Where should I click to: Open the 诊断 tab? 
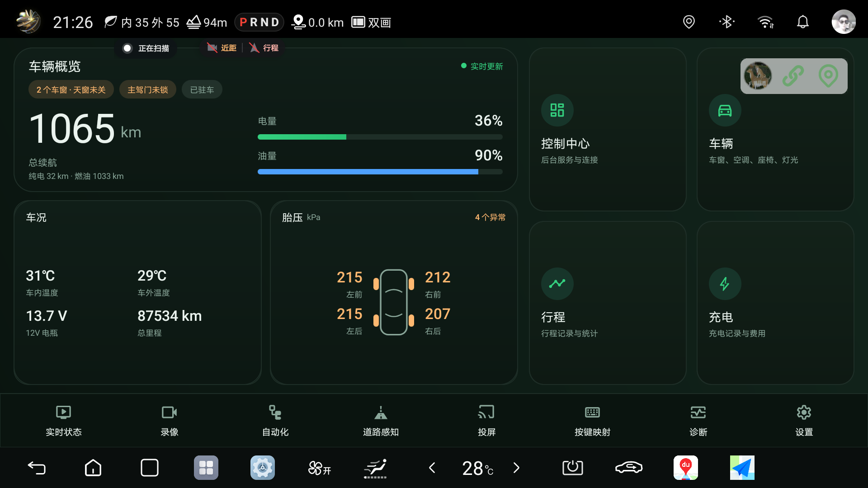[x=698, y=420]
